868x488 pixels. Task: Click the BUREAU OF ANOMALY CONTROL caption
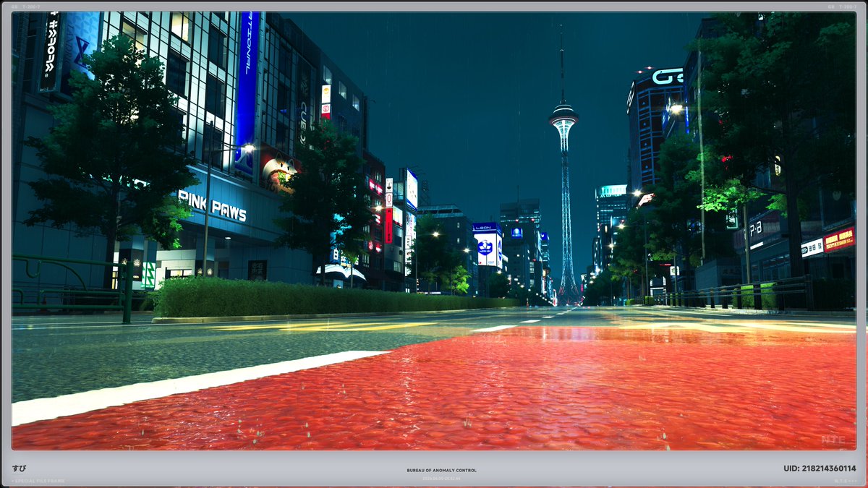[441, 471]
